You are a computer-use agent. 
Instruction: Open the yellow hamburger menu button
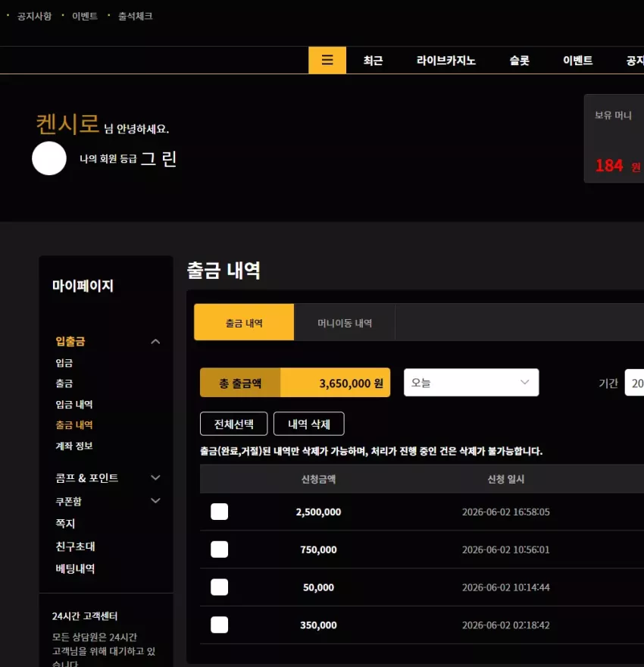click(327, 60)
